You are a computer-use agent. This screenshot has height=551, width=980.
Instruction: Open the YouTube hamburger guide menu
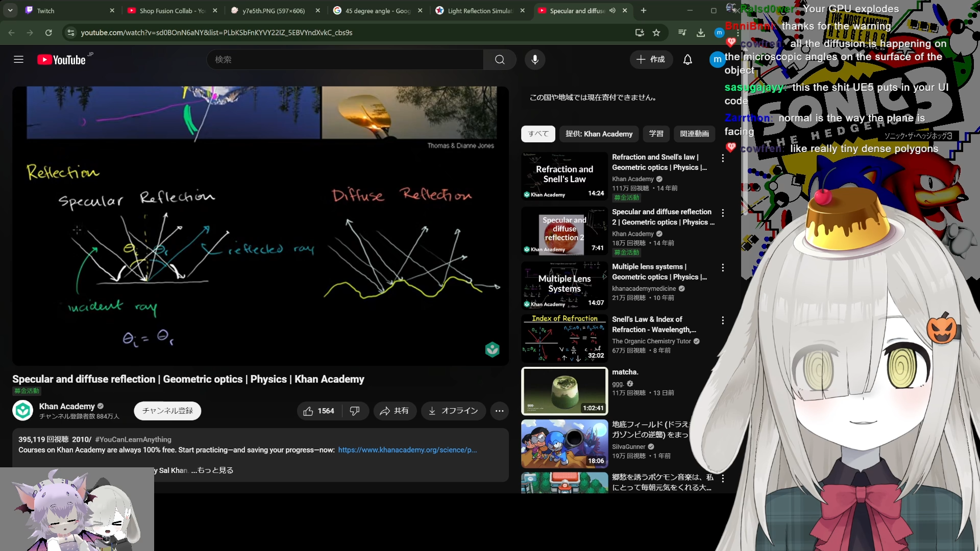(19, 60)
